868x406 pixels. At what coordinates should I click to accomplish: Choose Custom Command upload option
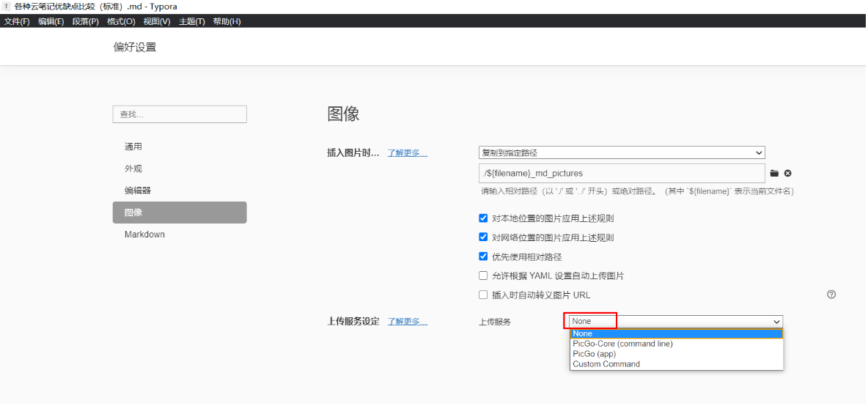click(677, 364)
